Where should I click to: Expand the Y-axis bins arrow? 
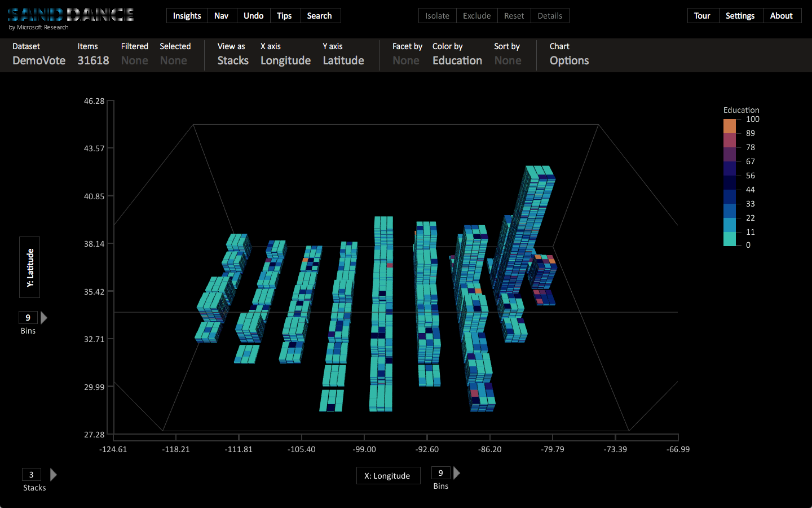coord(44,318)
